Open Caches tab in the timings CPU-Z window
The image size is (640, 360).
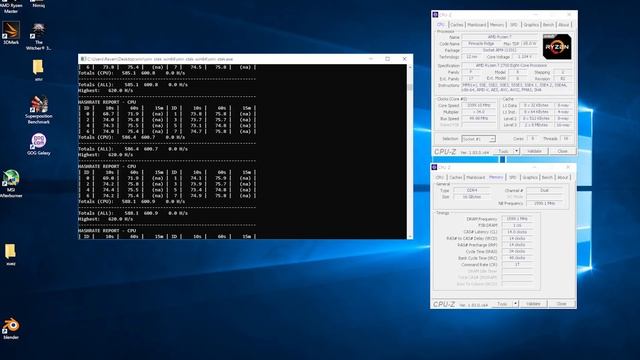pyautogui.click(x=456, y=178)
